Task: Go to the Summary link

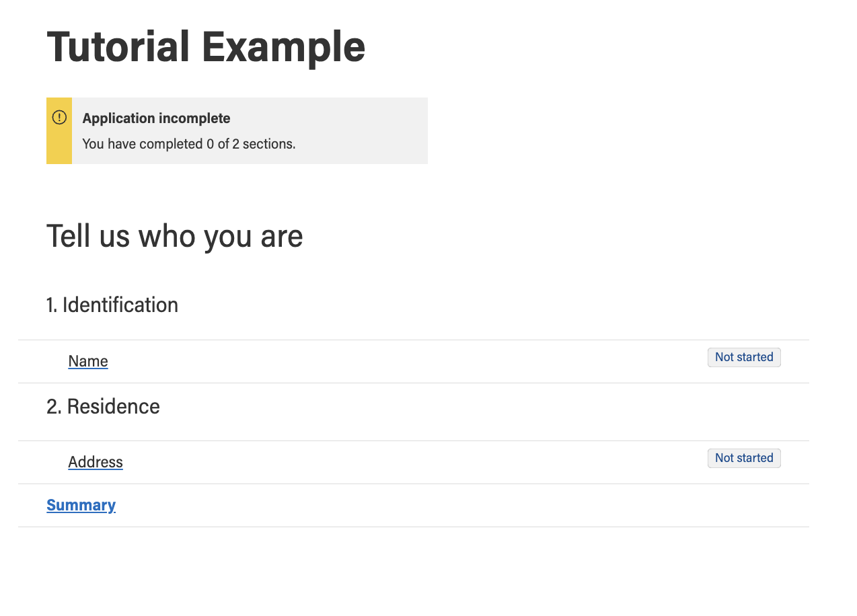Action: tap(81, 505)
